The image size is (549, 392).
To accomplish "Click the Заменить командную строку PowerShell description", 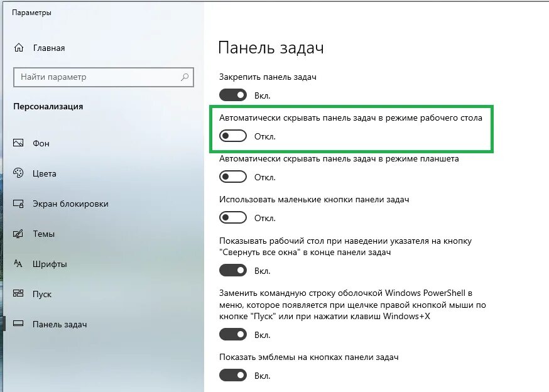I will point(352,305).
